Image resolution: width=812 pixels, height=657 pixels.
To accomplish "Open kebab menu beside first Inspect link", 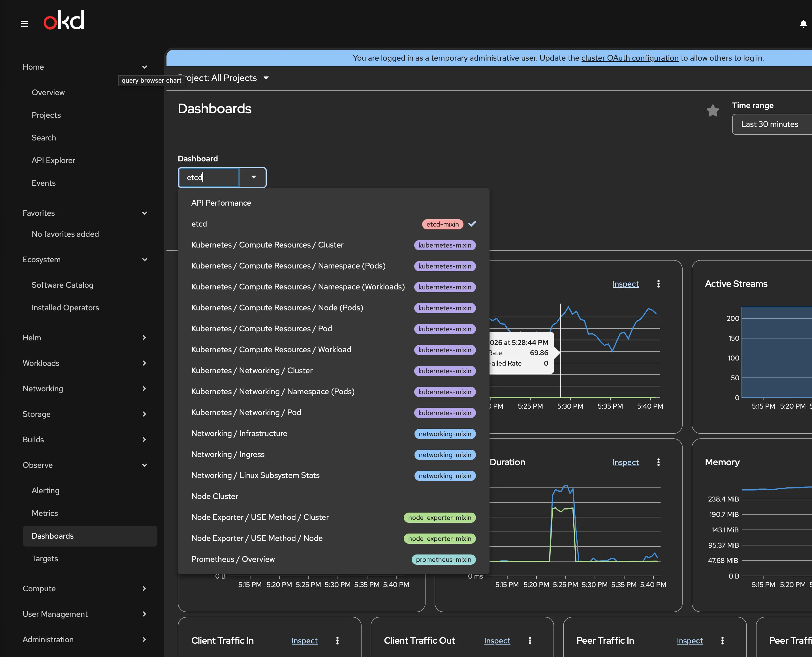I will pyautogui.click(x=658, y=284).
